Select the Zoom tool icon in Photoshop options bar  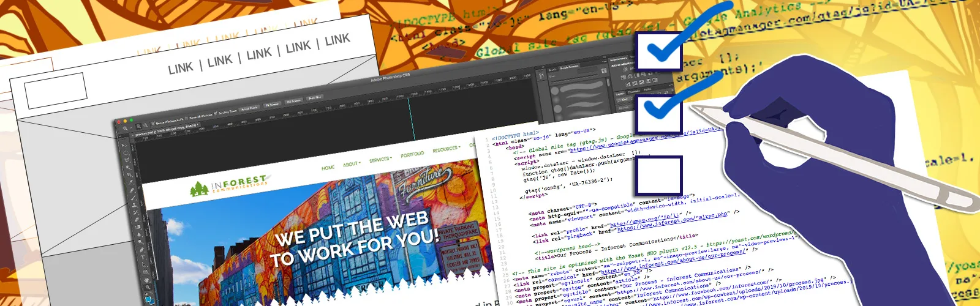124,129
